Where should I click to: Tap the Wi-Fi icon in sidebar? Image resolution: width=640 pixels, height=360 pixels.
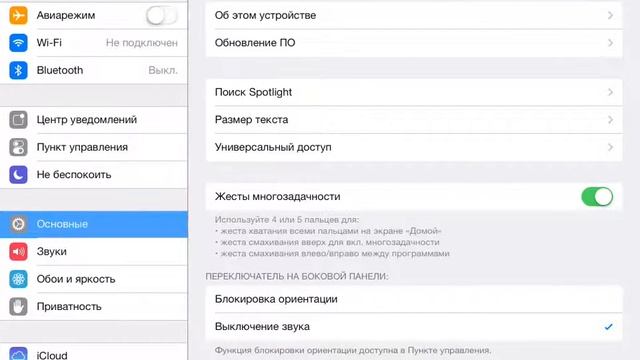pyautogui.click(x=18, y=43)
